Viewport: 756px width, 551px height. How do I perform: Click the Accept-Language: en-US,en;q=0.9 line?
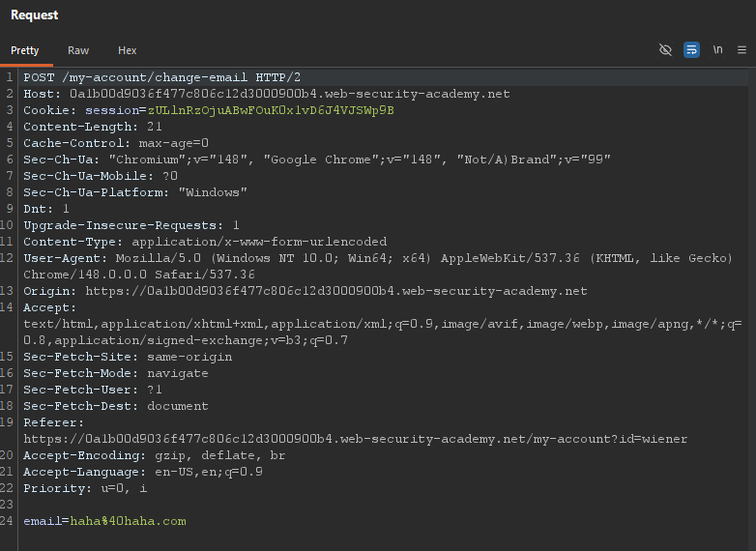(143, 472)
